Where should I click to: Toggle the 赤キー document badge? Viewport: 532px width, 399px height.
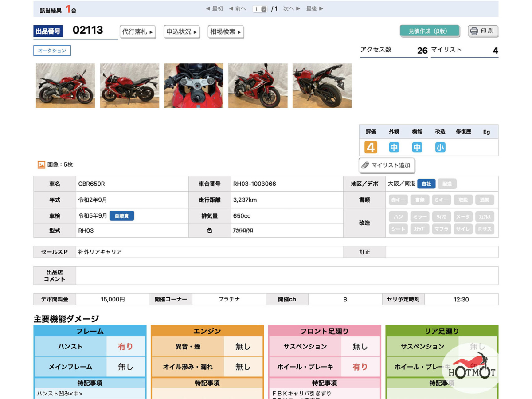(398, 200)
